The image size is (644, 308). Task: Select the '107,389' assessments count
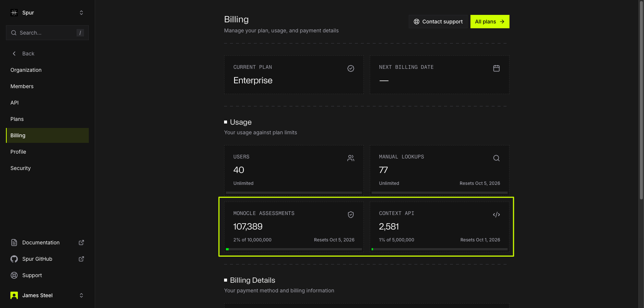coord(248,227)
